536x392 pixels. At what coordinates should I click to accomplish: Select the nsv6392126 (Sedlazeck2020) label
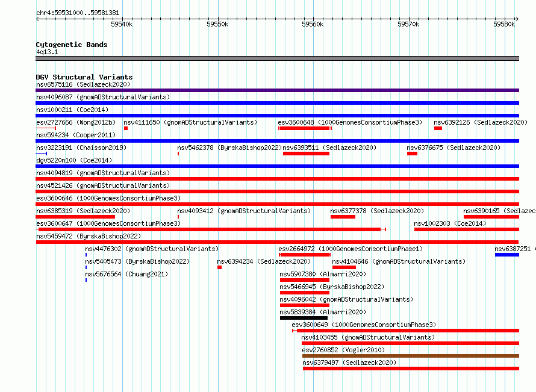[x=481, y=122]
